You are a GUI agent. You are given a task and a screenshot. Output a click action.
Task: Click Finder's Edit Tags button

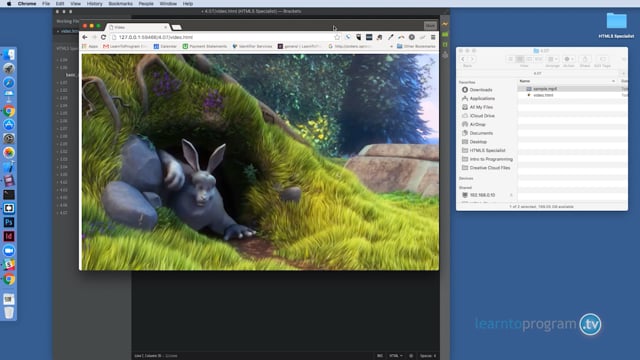(602, 59)
